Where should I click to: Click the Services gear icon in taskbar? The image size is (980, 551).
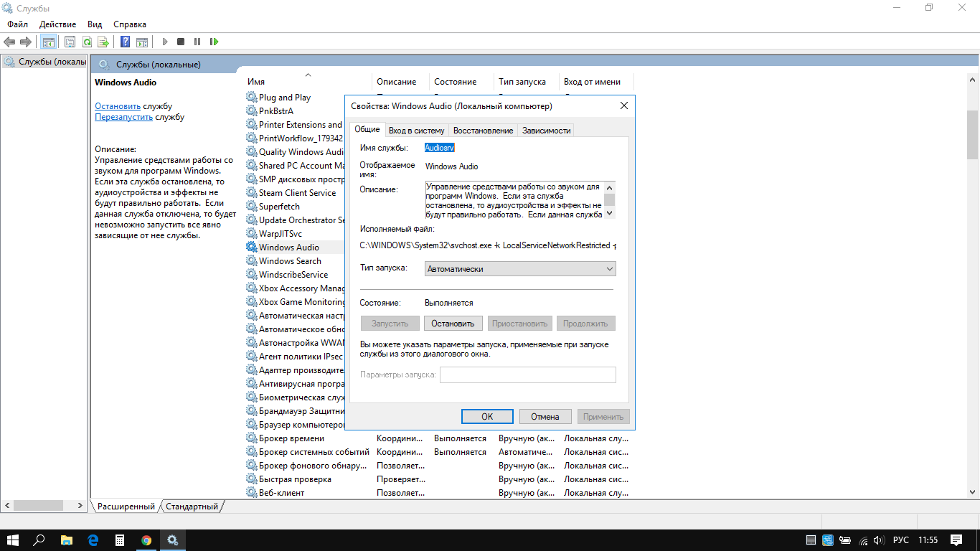click(173, 540)
